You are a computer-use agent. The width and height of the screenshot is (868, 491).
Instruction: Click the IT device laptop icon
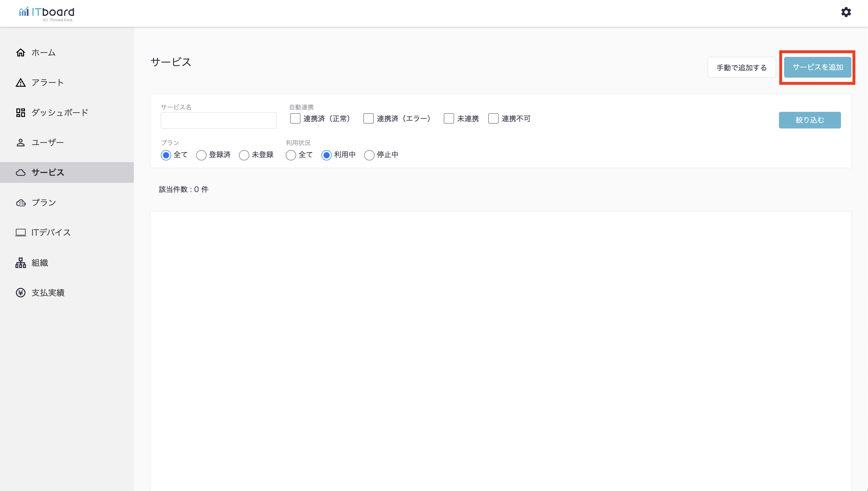[x=21, y=233]
